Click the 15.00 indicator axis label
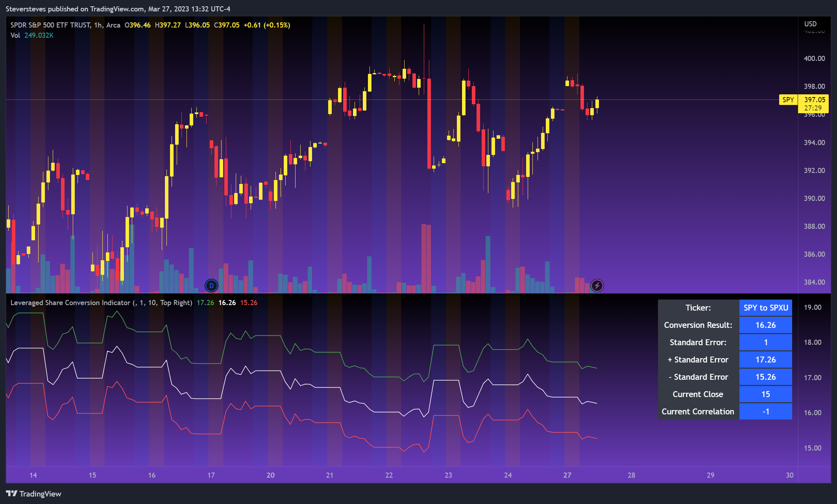Screen dimensions: 837x504 813,448
